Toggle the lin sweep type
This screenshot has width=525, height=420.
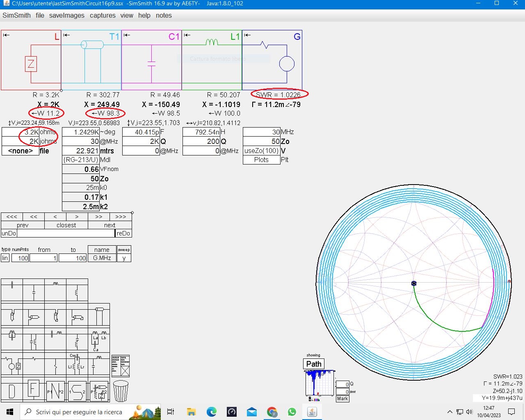point(5,258)
